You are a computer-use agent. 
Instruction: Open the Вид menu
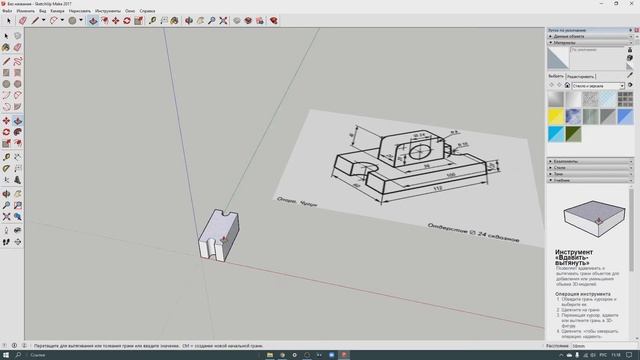[42, 11]
